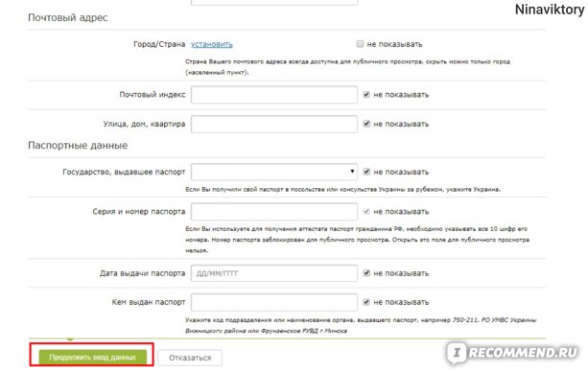Click the partially visible input field at top
This screenshot has height=373, width=588.
(274, 2)
